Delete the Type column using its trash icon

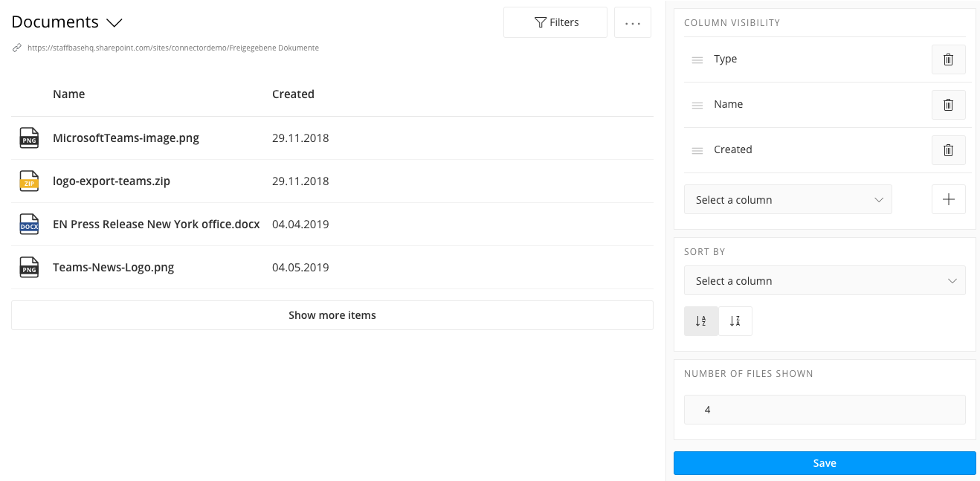948,59
